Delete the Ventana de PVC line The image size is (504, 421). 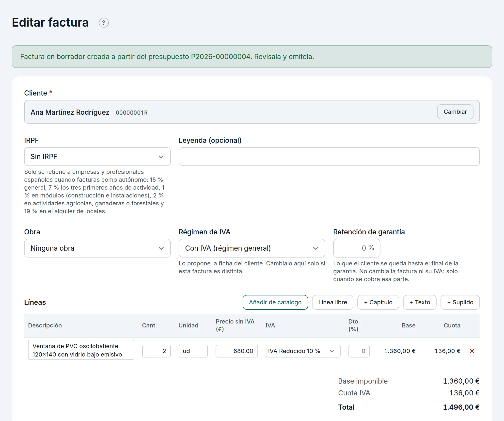[472, 351]
